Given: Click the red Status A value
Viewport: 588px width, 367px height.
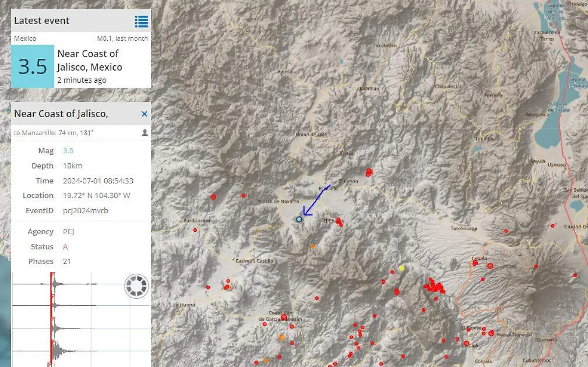Looking at the screenshot, I should click(65, 246).
